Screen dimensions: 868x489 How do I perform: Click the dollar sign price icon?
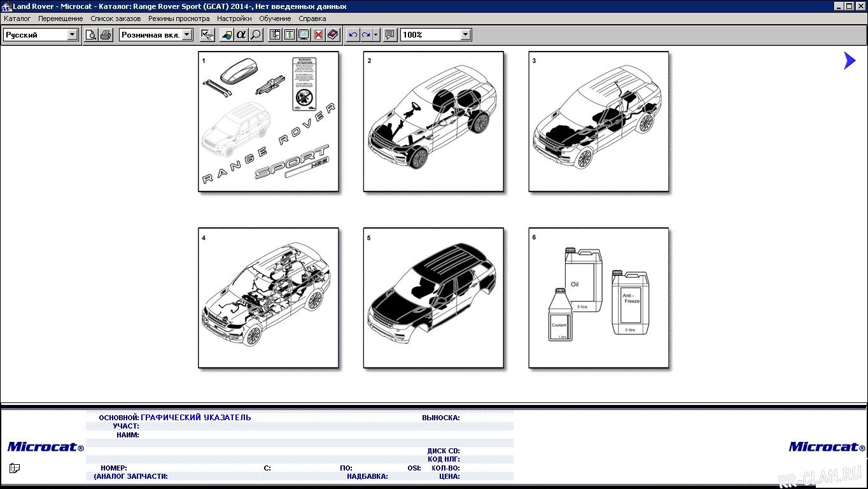tap(290, 35)
